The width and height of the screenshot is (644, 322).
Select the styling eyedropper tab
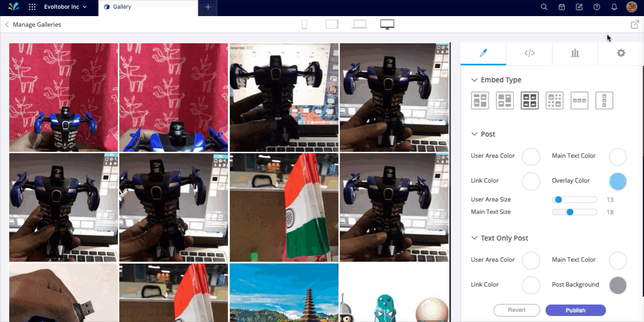[x=483, y=53]
